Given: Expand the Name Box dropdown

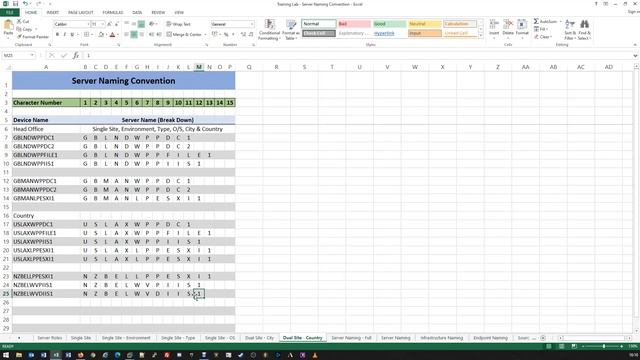Looking at the screenshot, I should click(32, 55).
